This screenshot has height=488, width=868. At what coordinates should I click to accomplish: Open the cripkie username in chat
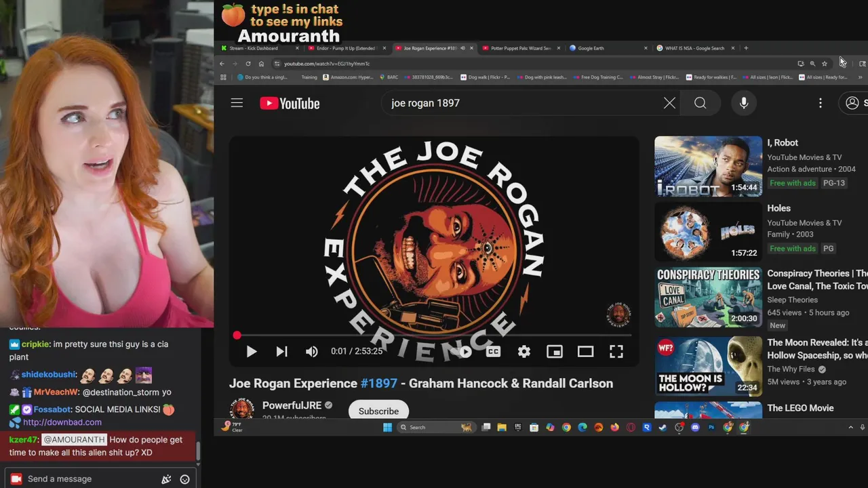35,344
